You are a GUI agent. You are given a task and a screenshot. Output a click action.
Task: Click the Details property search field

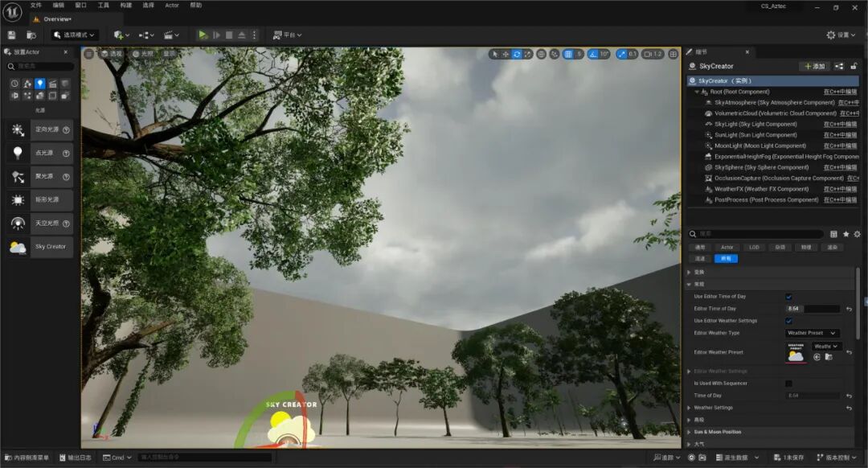(756, 234)
